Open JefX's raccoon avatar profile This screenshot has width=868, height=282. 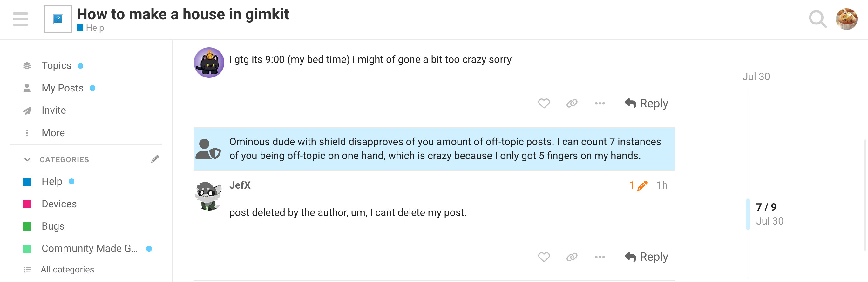click(208, 196)
